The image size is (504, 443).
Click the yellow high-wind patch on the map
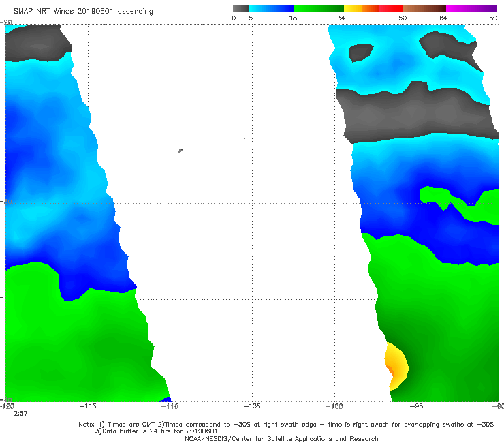point(397,366)
